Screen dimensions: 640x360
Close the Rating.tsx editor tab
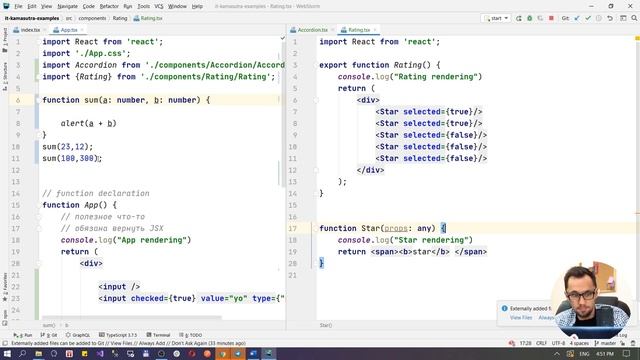pyautogui.click(x=375, y=30)
